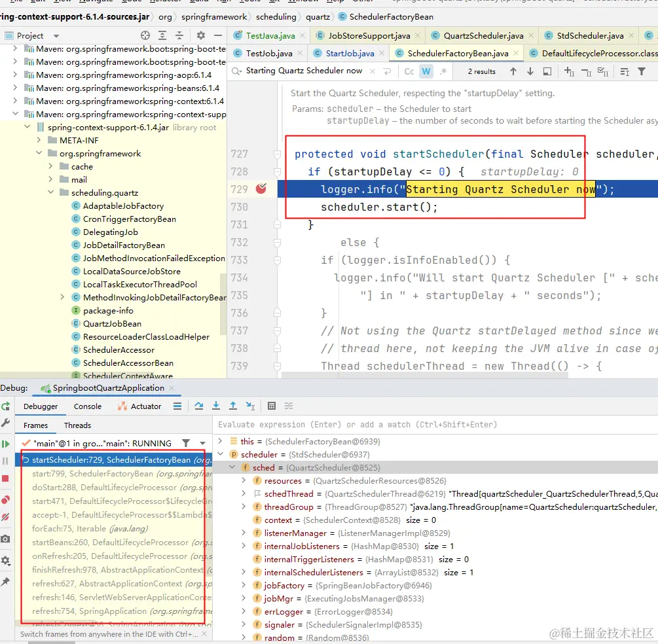Open the Console tab in Debug

[88, 406]
